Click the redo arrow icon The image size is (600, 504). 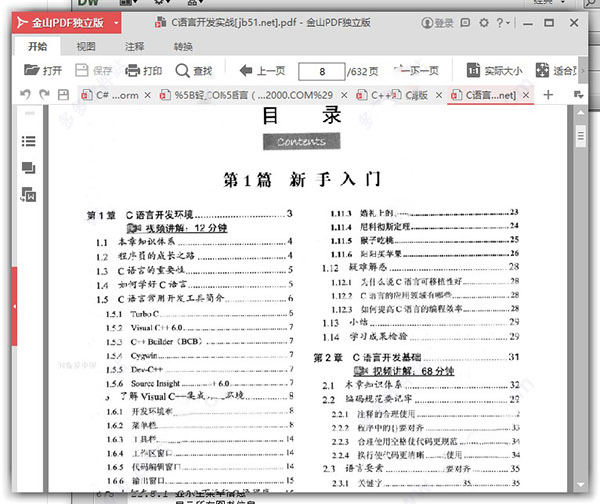[44, 95]
